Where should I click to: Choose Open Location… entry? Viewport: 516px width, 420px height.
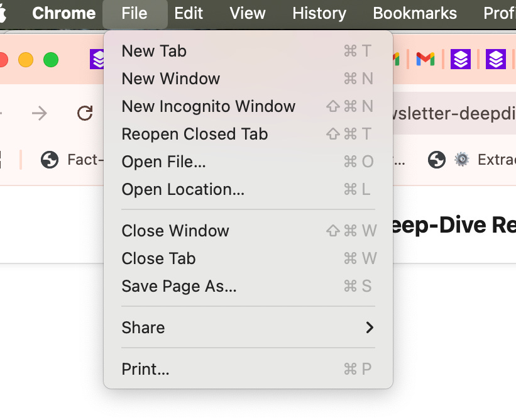(x=248, y=189)
